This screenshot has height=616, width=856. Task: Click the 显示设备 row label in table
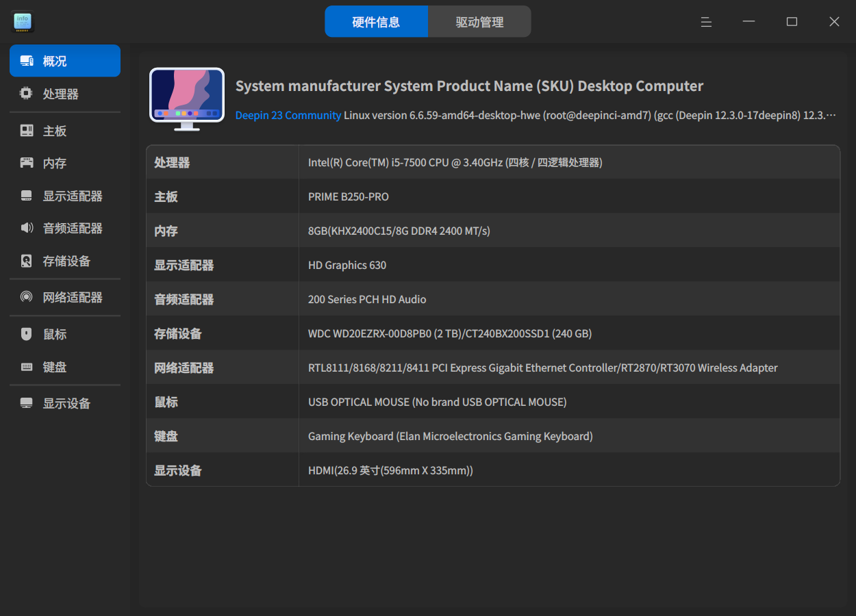click(178, 470)
